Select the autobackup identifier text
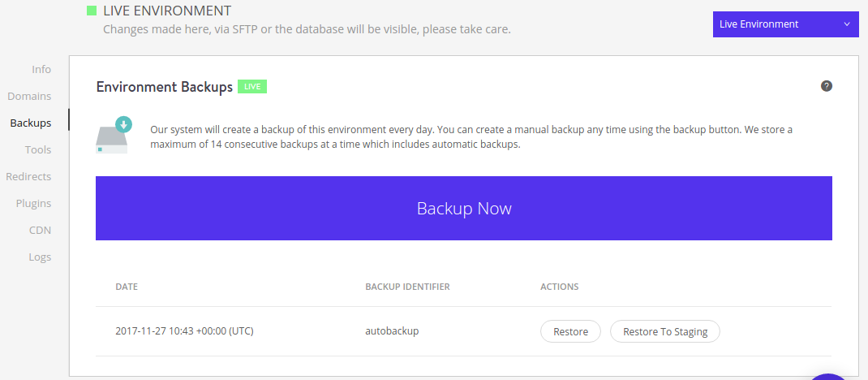Image resolution: width=868 pixels, height=380 pixels. tap(392, 331)
